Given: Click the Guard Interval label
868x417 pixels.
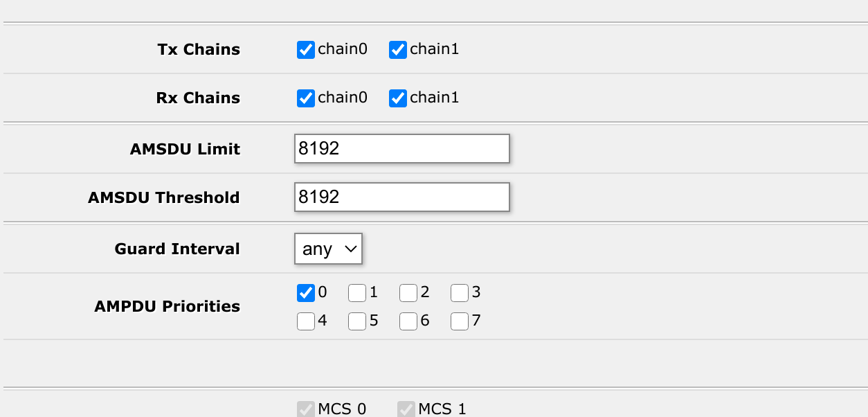Looking at the screenshot, I should (x=177, y=248).
